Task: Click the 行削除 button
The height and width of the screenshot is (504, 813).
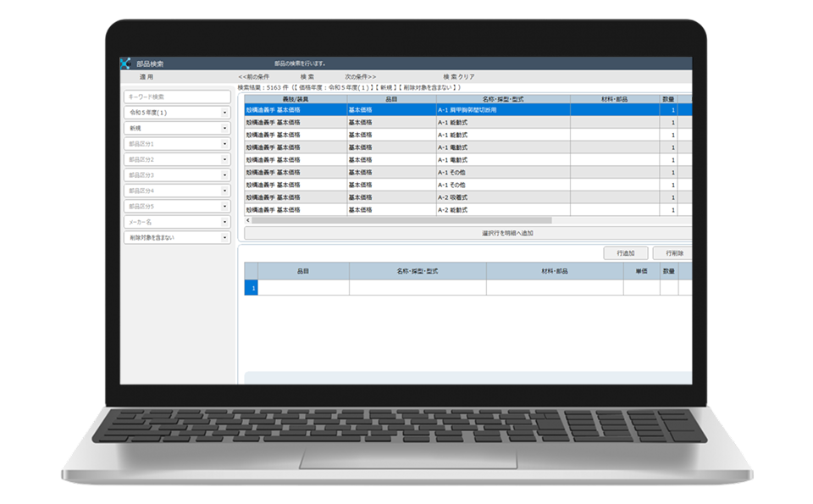Action: coord(674,253)
